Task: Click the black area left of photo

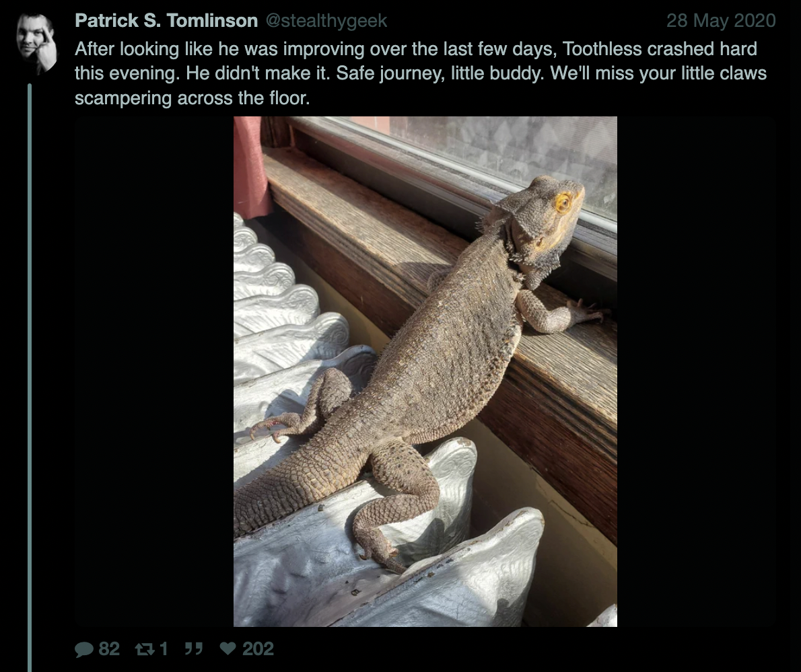Action: point(153,371)
